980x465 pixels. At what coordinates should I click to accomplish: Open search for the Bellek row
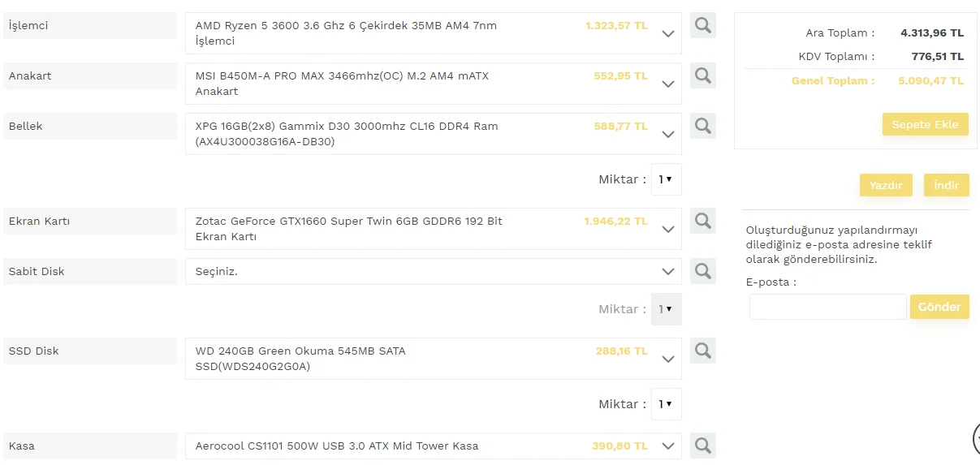[x=703, y=126]
